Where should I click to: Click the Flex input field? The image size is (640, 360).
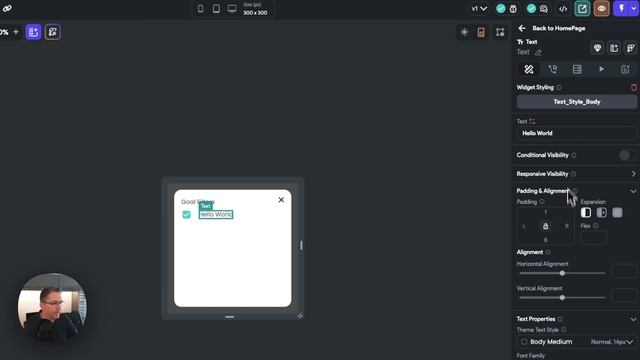(593, 238)
